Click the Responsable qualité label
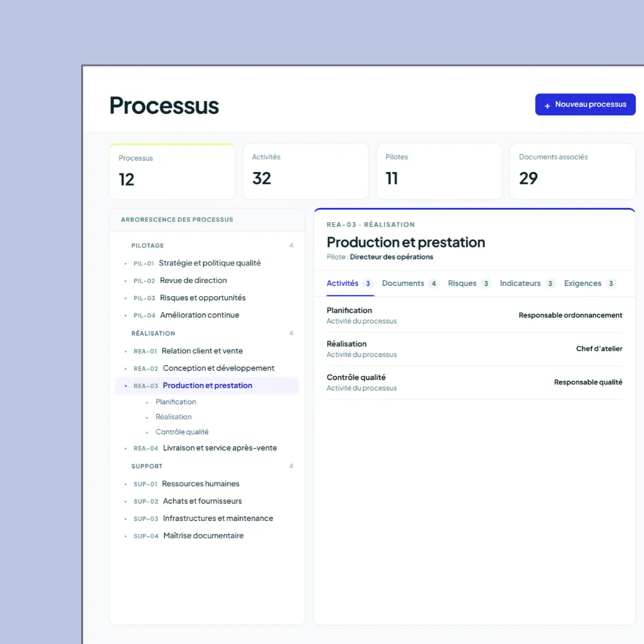The width and height of the screenshot is (644, 644). tap(588, 383)
